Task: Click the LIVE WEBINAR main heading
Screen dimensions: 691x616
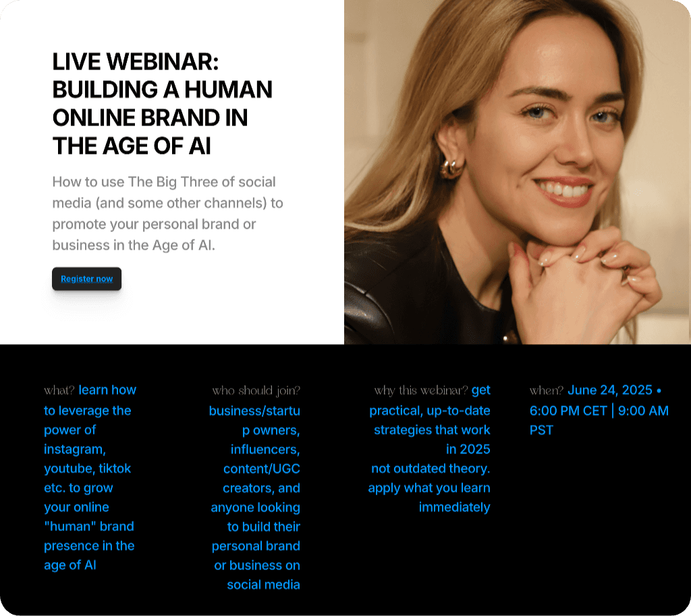Action: pos(162,103)
